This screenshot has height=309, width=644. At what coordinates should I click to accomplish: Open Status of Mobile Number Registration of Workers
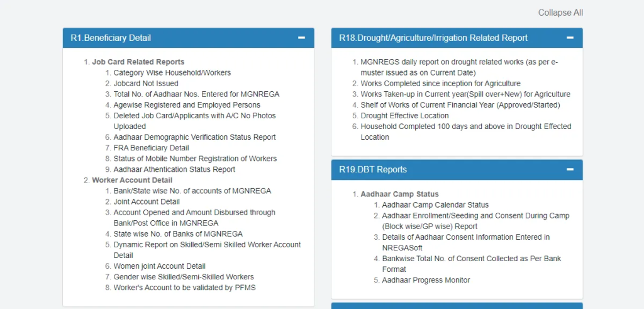coord(195,158)
